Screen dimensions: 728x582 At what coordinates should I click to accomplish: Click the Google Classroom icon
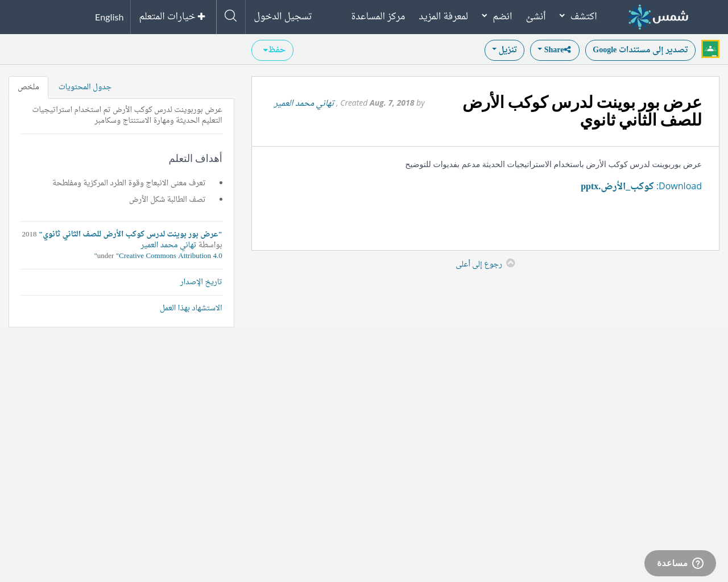click(710, 49)
